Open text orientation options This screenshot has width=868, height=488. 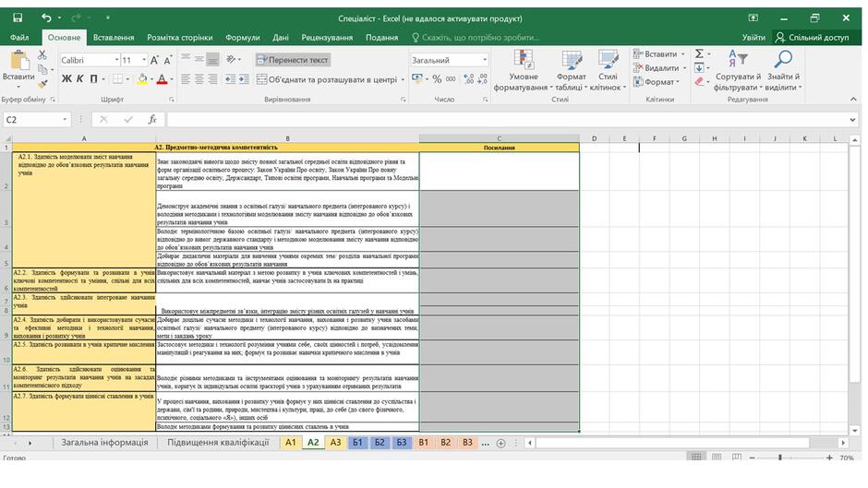[233, 59]
